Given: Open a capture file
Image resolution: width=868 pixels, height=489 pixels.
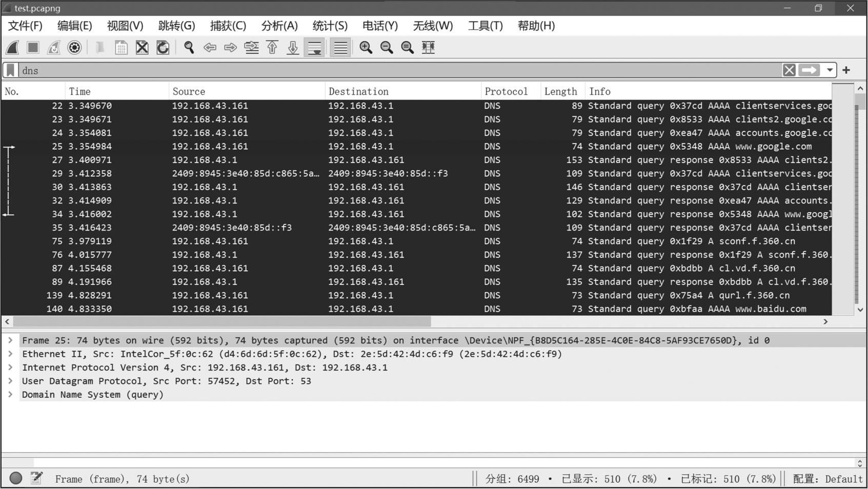Looking at the screenshot, I should coord(100,48).
